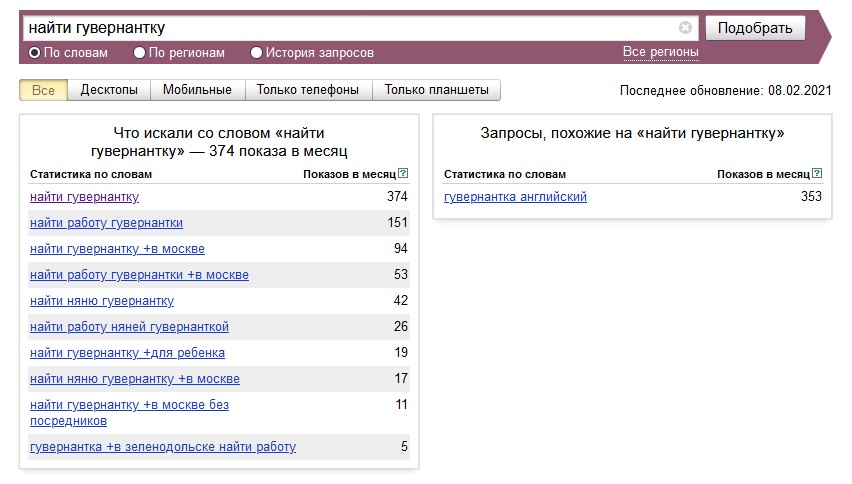The width and height of the screenshot is (852, 484).
Task: Switch to the 'Только телефоны' tab
Action: point(307,90)
